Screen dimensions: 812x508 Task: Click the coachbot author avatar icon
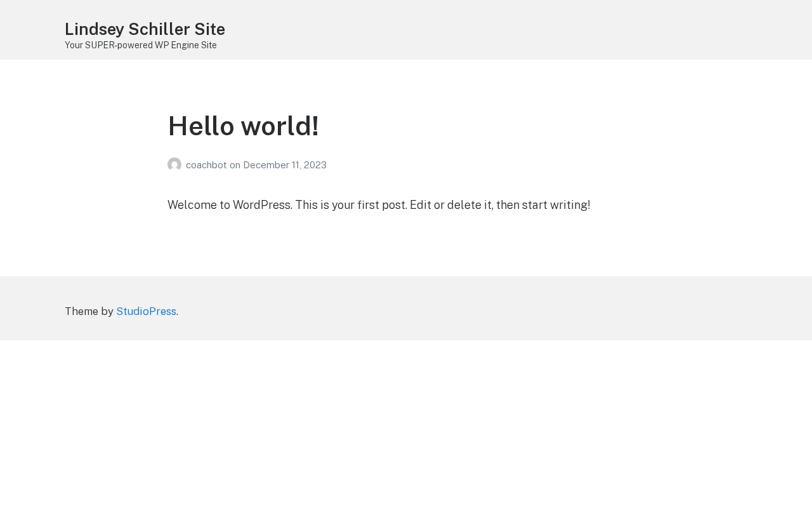tap(174, 164)
